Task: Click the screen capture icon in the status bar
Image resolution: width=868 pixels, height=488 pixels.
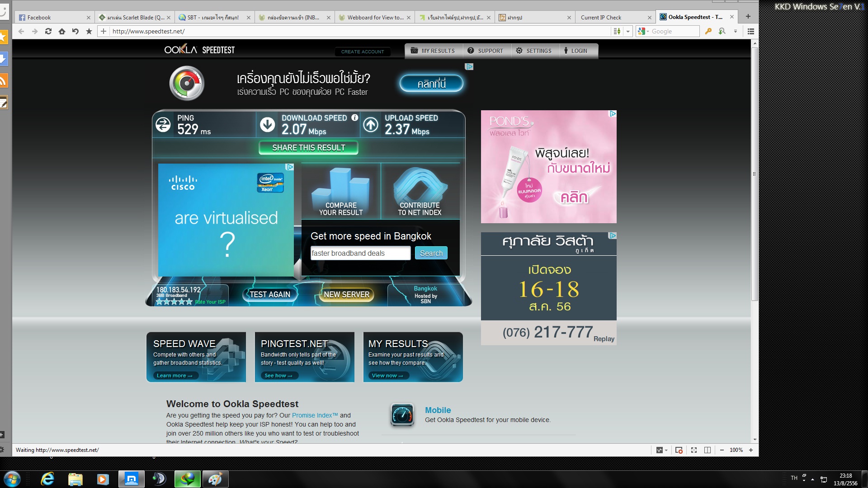Action: [679, 450]
